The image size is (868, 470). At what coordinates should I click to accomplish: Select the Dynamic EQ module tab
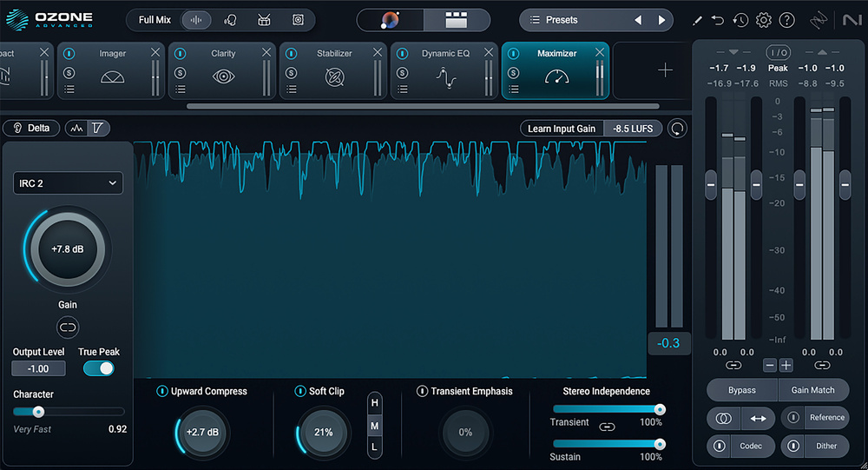point(445,70)
